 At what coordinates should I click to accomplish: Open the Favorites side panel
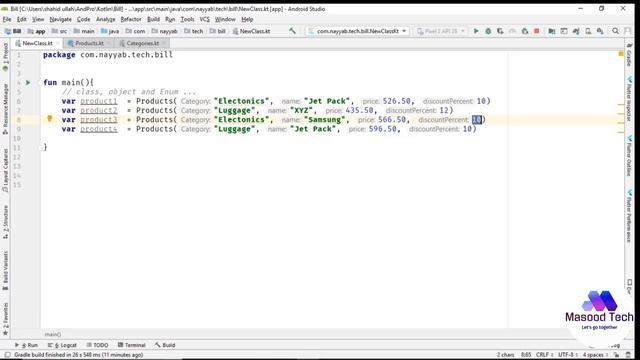[x=5, y=318]
